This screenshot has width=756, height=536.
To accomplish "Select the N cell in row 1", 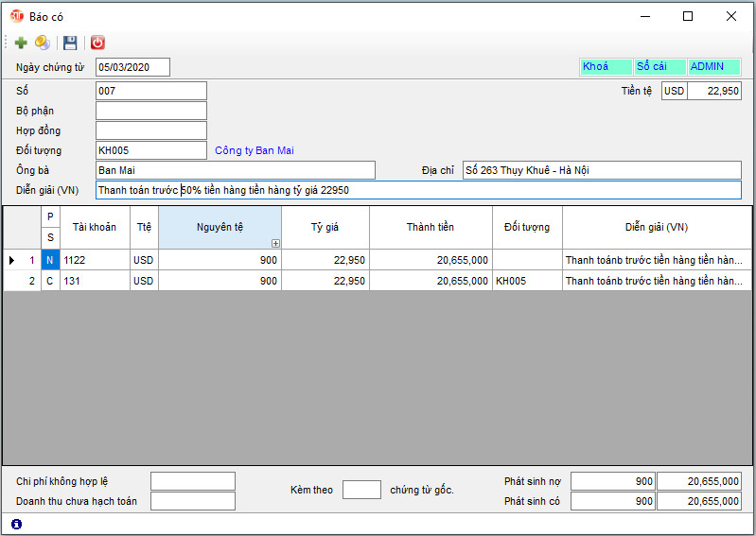I will (50, 260).
